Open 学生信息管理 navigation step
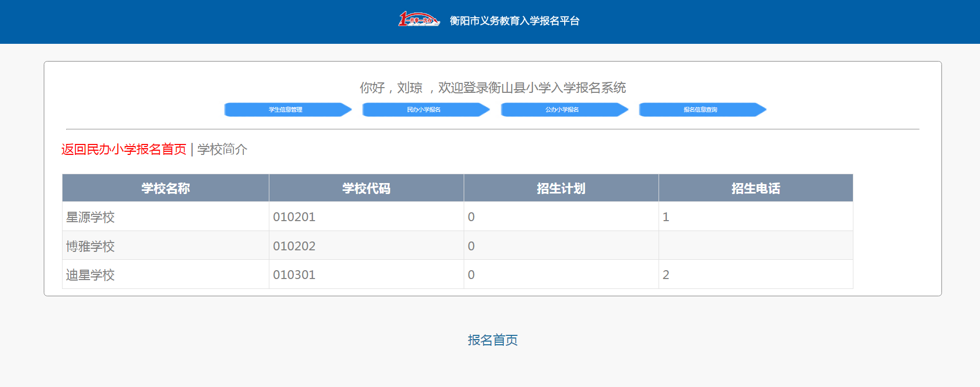Image resolution: width=980 pixels, height=387 pixels. coord(286,110)
